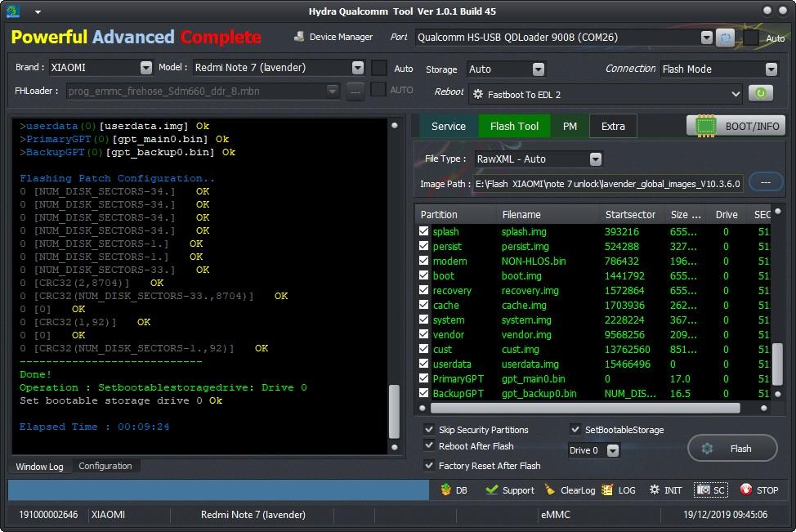The width and height of the screenshot is (796, 532).
Task: Toggle SetBootableStorage option
Action: pos(575,429)
